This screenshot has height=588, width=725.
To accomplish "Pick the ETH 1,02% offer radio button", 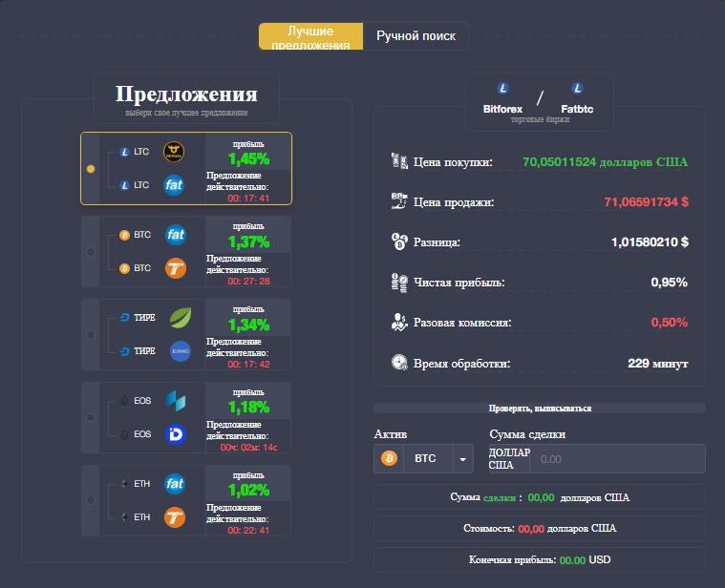I will point(91,501).
